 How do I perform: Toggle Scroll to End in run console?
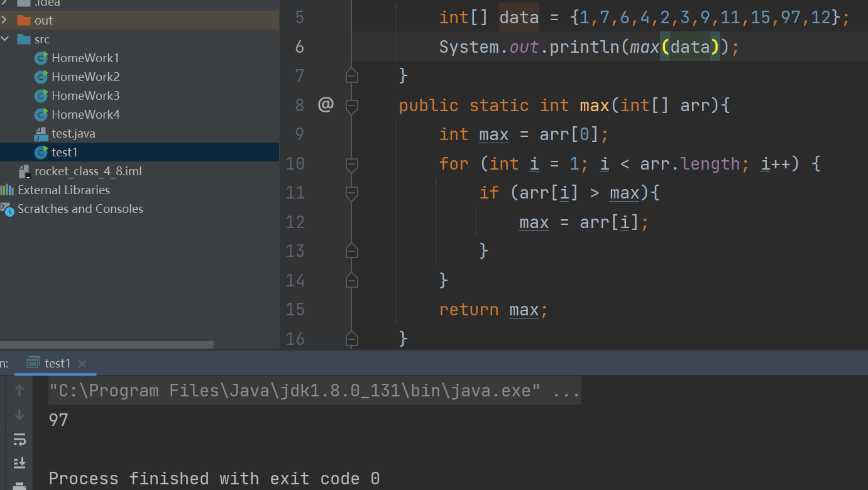[19, 463]
